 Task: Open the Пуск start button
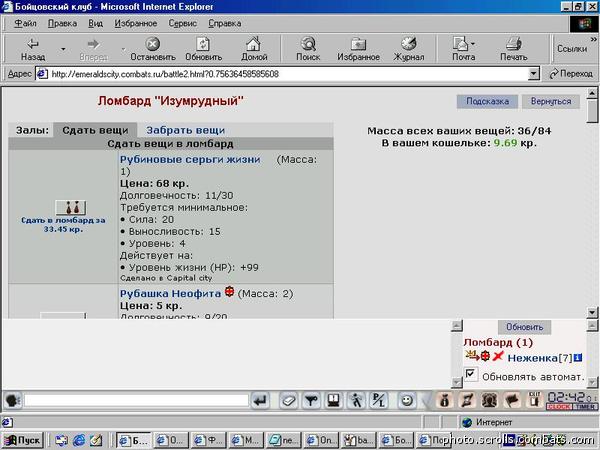(x=22, y=440)
